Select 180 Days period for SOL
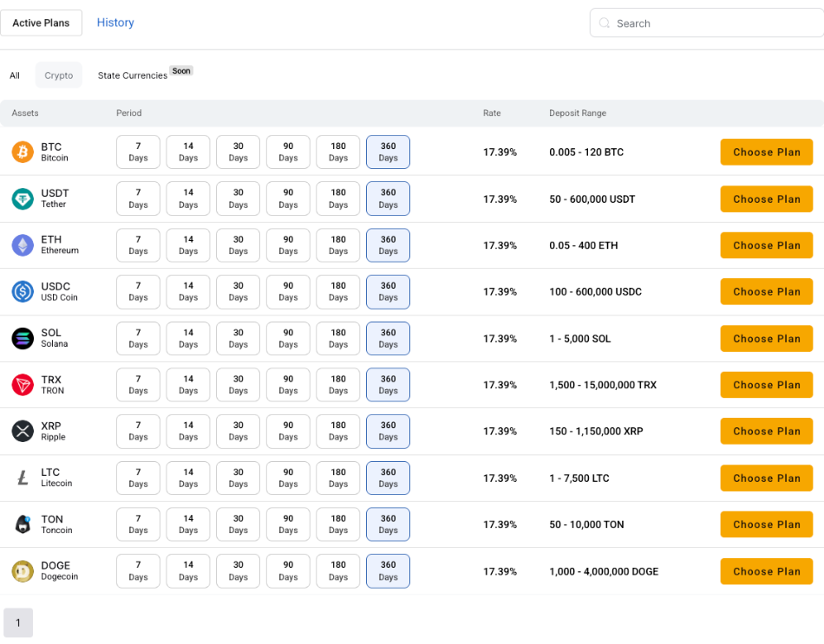824x644 pixels. 338,338
